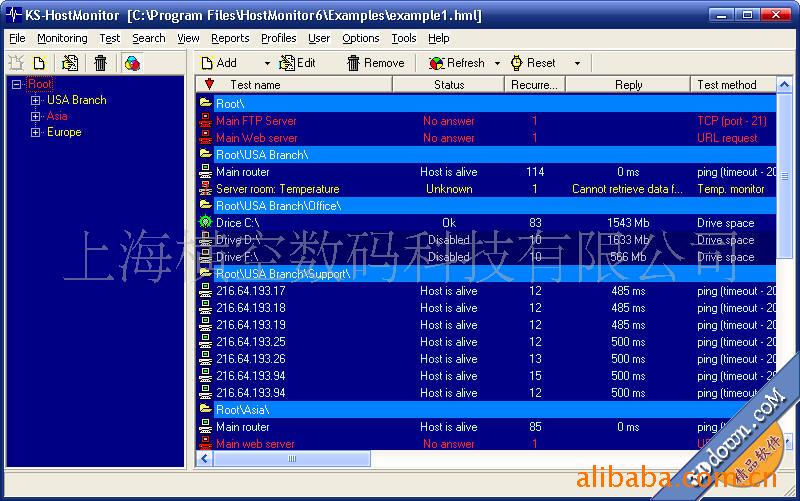The image size is (800, 501).
Task: Open the Profiles menu
Action: (x=279, y=38)
